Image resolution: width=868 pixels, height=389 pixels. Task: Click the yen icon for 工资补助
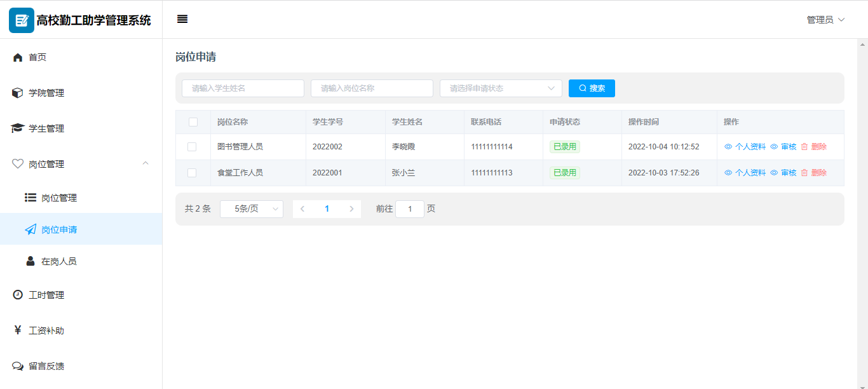(x=18, y=331)
